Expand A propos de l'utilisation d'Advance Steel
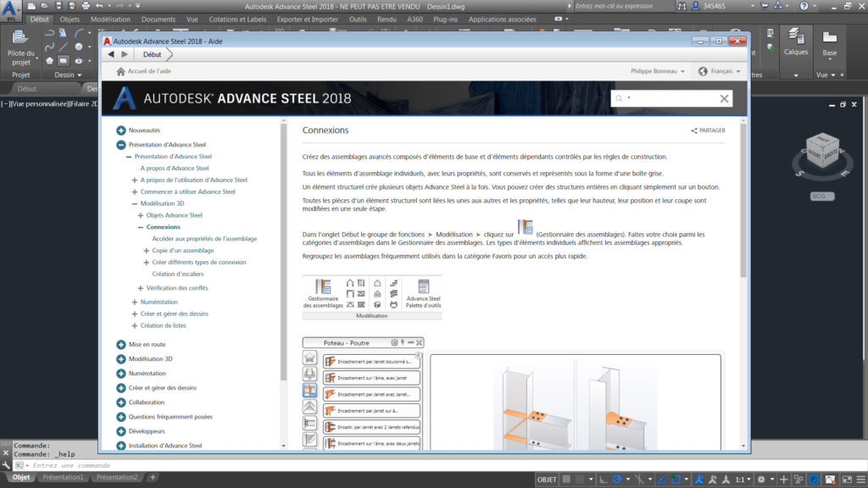Screen dimensions: 868x488 click(135, 180)
